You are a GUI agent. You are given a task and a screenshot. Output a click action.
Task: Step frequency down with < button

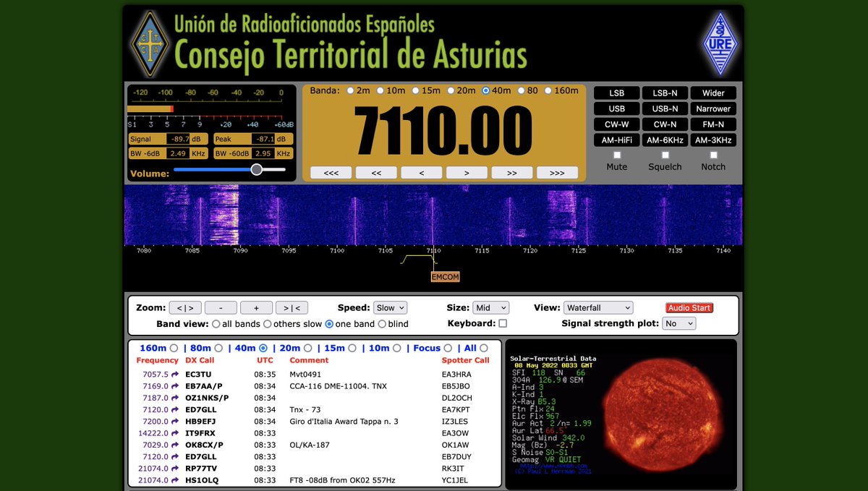[422, 173]
